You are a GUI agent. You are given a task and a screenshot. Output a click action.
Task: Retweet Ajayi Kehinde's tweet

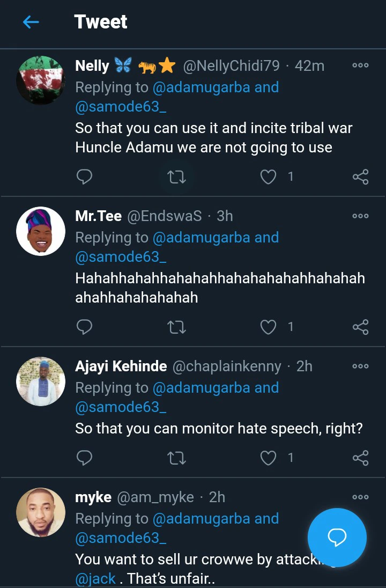click(176, 458)
